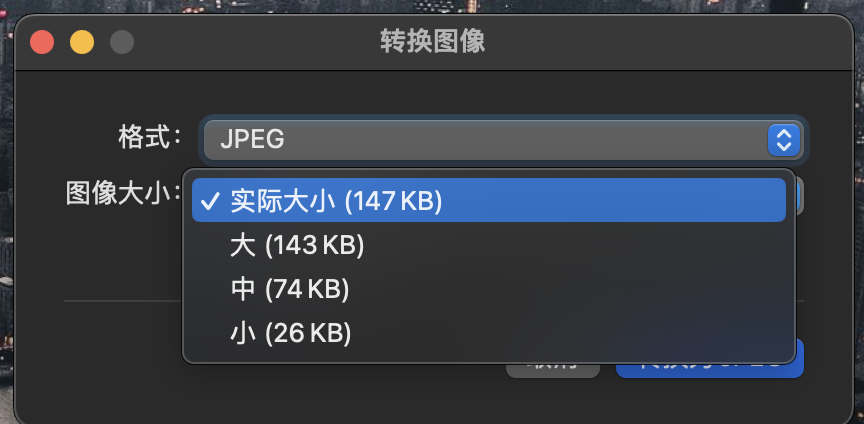Image resolution: width=864 pixels, height=424 pixels.
Task: Click the horizontal divider line left of menu
Action: pyautogui.click(x=123, y=301)
